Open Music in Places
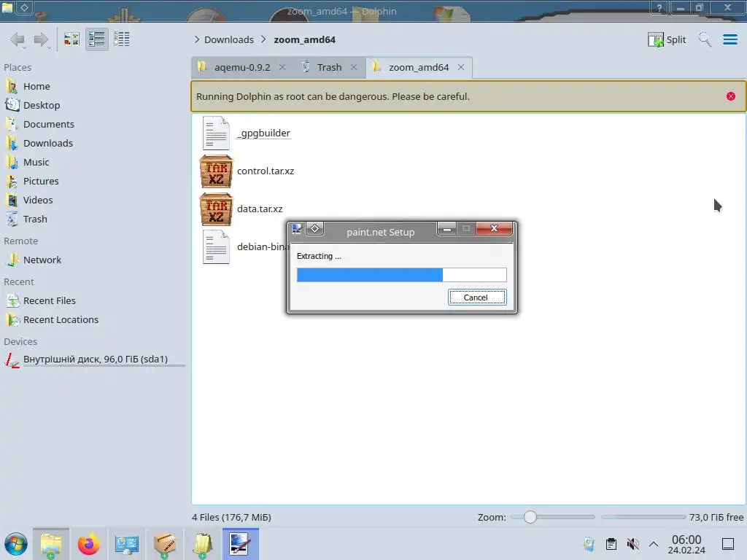 (x=36, y=163)
